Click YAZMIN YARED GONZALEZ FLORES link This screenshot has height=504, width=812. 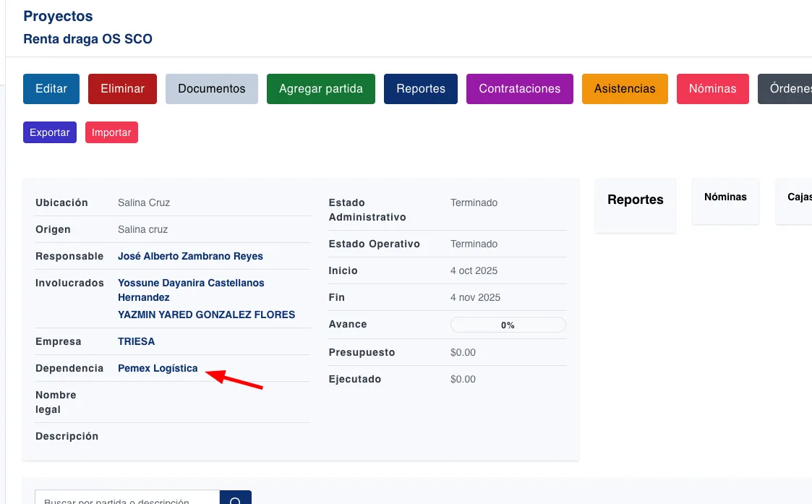point(206,315)
